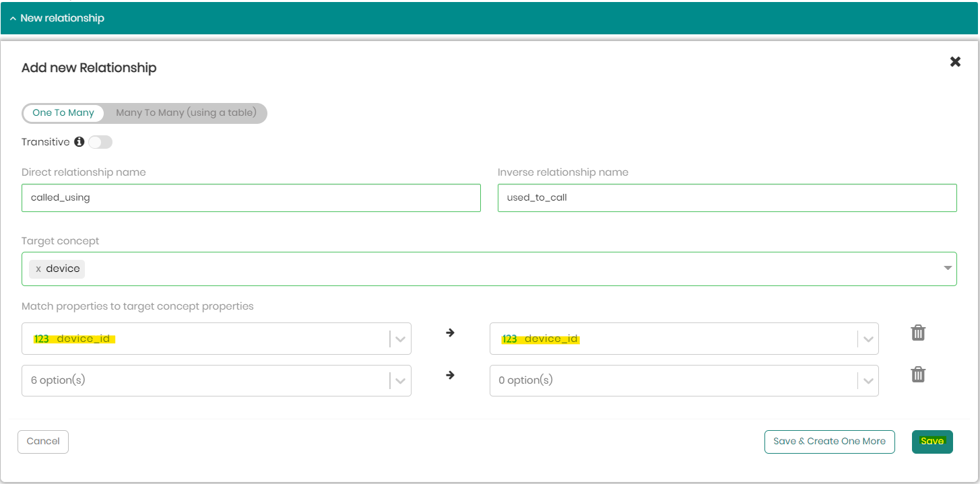Select One To Many relationship type
Screen dimensions: 980x484
tap(63, 112)
